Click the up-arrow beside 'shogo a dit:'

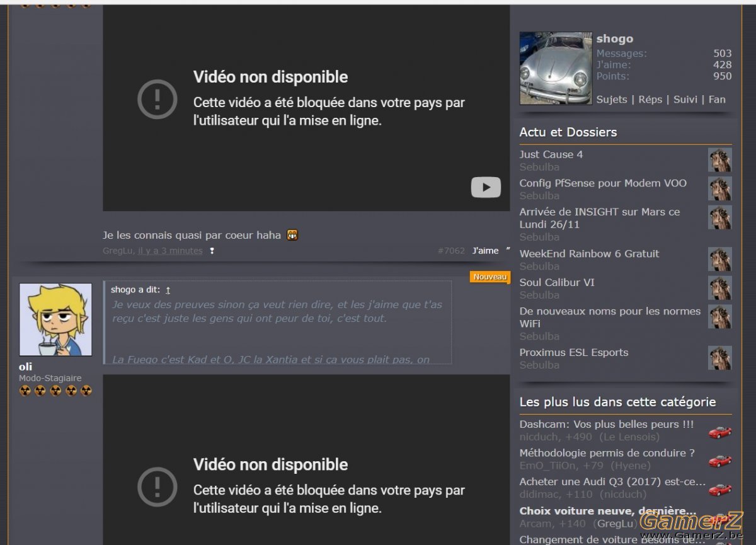pos(168,290)
